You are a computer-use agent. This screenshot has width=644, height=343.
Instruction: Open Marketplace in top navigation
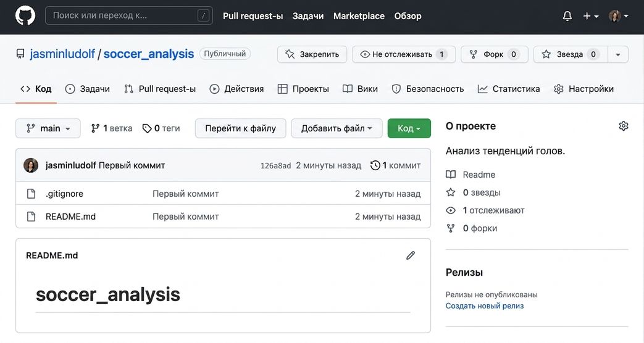click(359, 16)
